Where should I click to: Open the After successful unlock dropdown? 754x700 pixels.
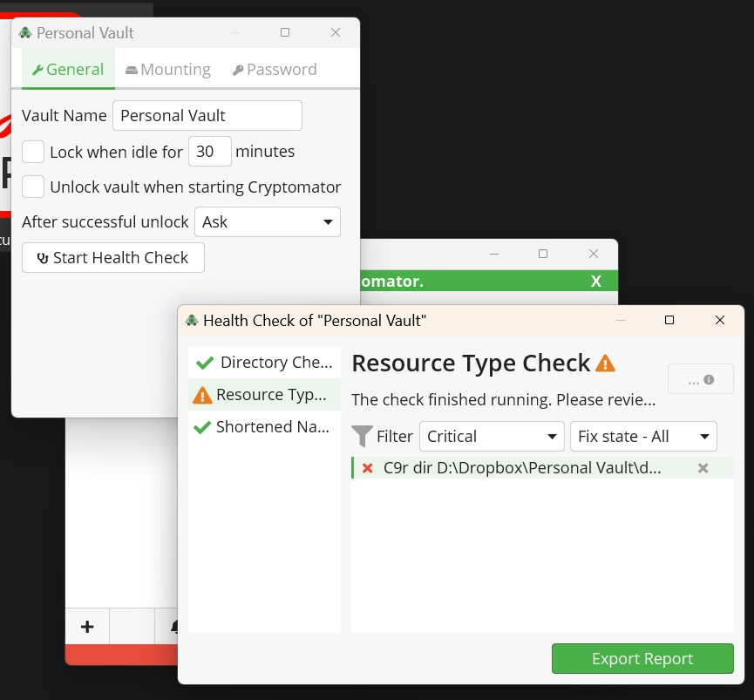pyautogui.click(x=267, y=222)
